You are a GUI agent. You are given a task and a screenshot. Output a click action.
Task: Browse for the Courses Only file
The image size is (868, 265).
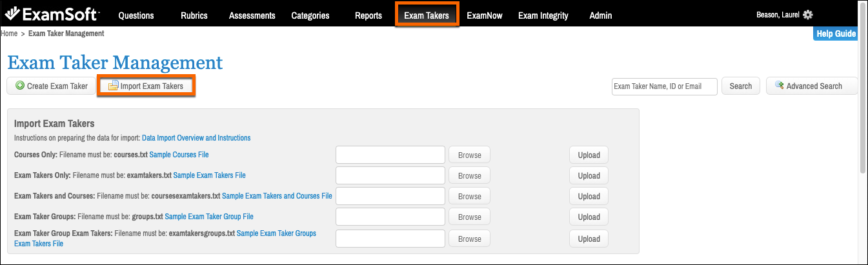(470, 155)
